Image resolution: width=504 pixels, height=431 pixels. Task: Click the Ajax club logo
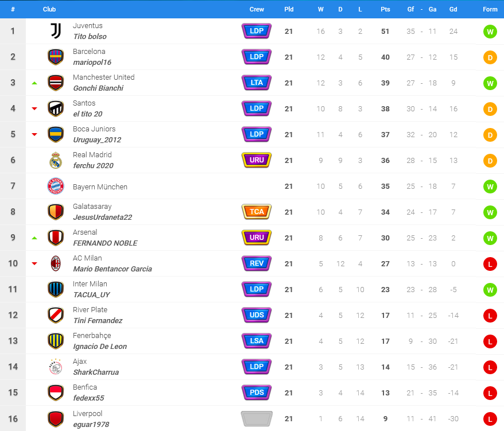tap(56, 367)
